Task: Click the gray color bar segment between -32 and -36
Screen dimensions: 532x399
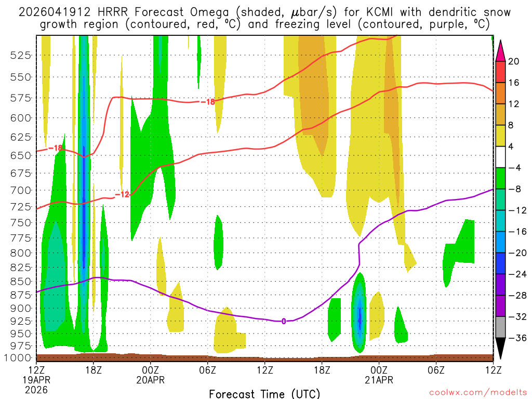Action: click(500, 327)
